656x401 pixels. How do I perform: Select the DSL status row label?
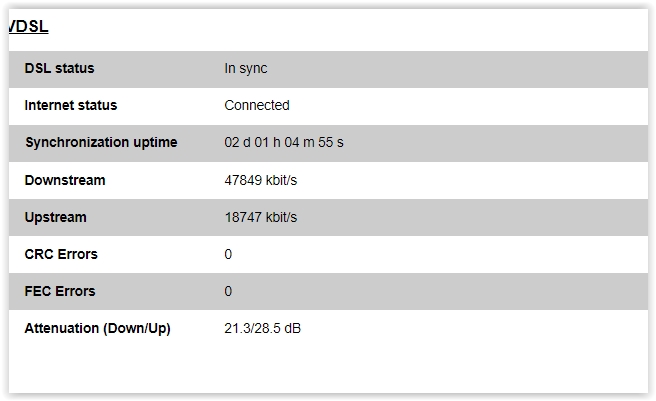point(59,69)
